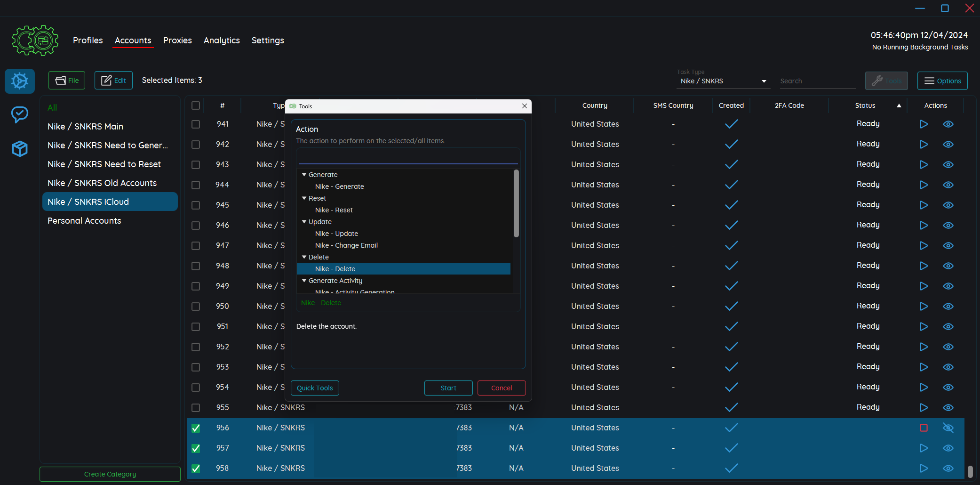The width and height of the screenshot is (980, 485).
Task: Select Nike - Change Email action
Action: click(346, 245)
